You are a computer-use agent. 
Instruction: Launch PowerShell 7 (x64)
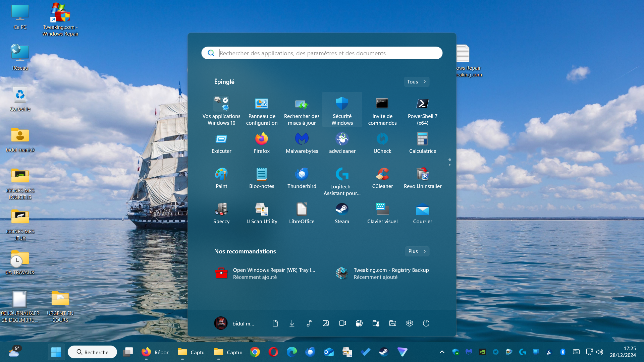tap(423, 109)
